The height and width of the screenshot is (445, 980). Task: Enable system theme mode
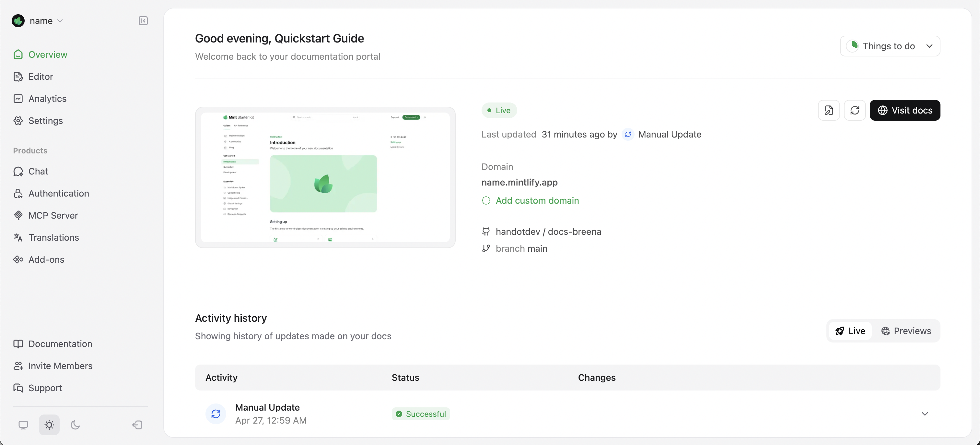pyautogui.click(x=24, y=425)
